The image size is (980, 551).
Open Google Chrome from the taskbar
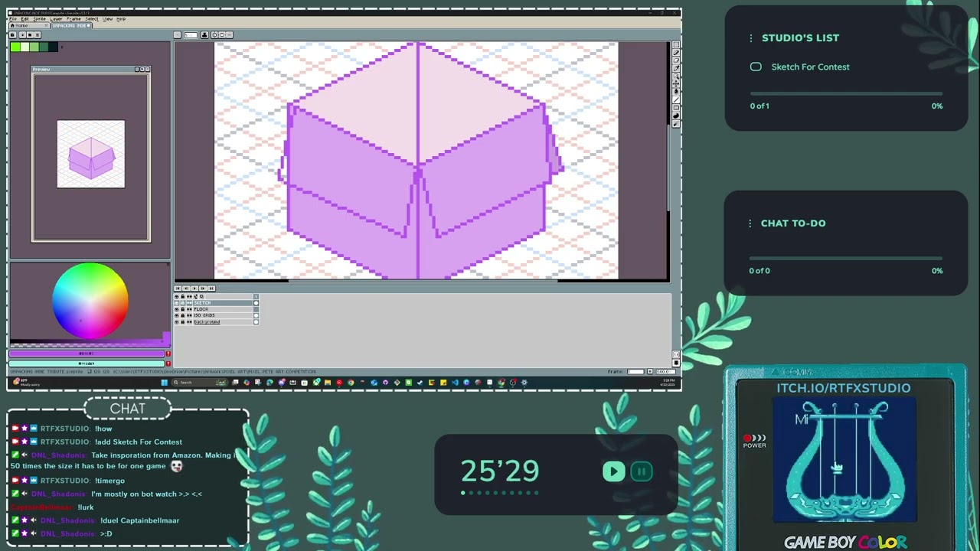pos(351,382)
